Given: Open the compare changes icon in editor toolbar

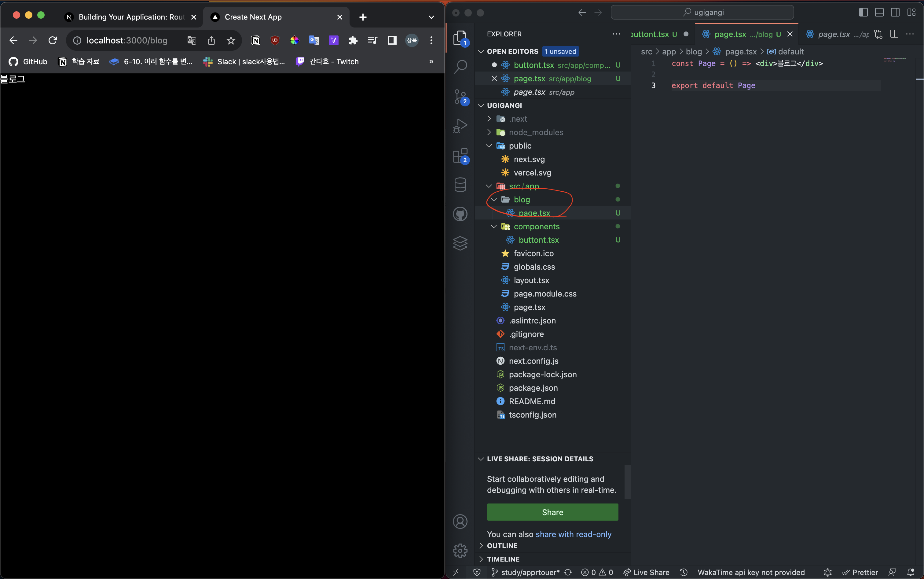Looking at the screenshot, I should (x=878, y=34).
